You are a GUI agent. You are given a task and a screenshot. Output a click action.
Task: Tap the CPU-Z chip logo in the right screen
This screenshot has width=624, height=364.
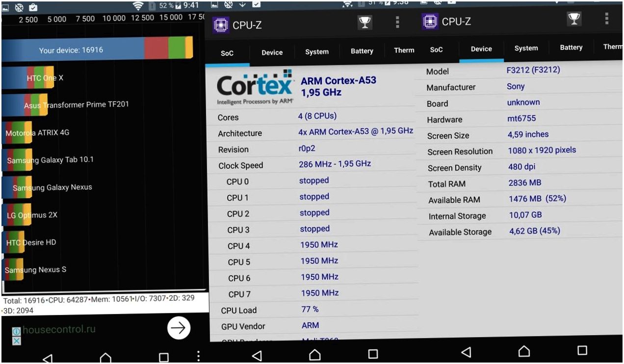[x=430, y=21]
